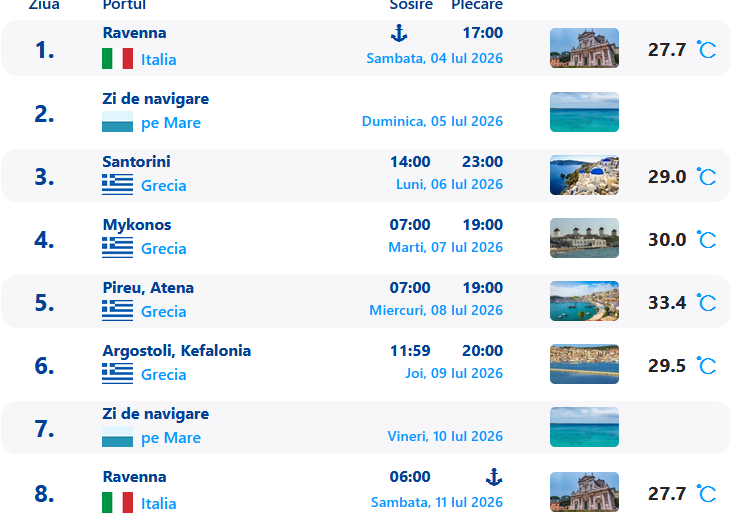Select the Mykonos port title
The height and width of the screenshot is (522, 730).
pos(137,225)
